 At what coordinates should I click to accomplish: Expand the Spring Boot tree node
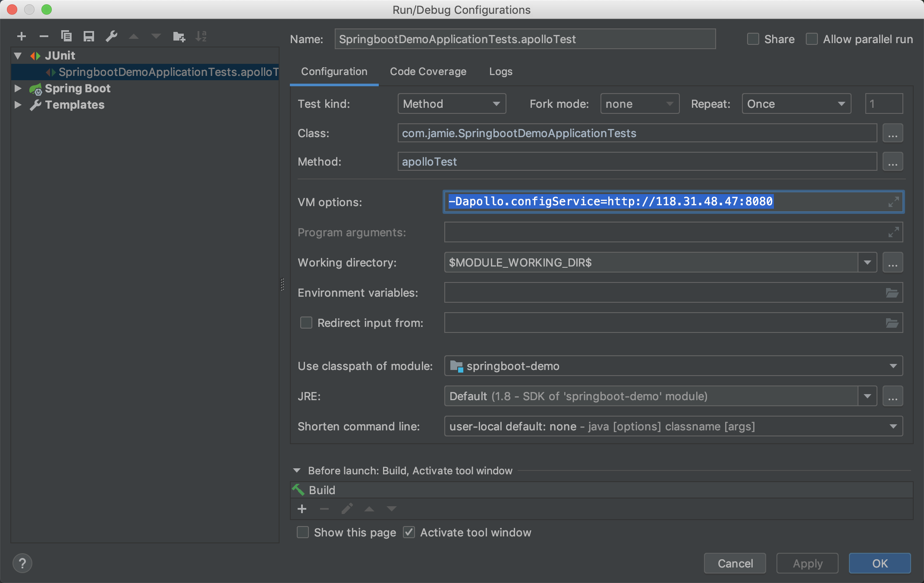pyautogui.click(x=18, y=88)
